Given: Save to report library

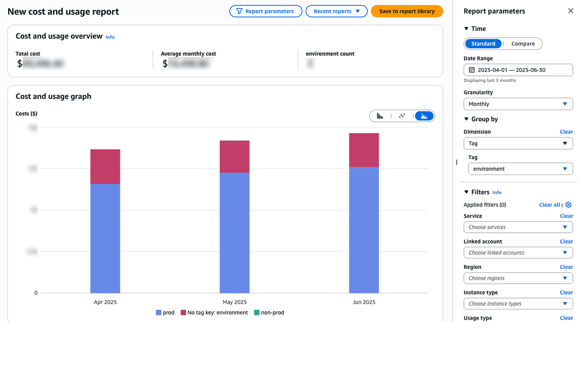Looking at the screenshot, I should coord(407,11).
